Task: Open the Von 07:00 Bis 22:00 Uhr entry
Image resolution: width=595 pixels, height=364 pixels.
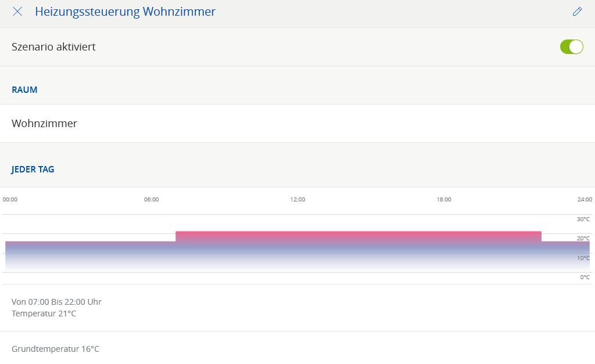Action: 56,302
